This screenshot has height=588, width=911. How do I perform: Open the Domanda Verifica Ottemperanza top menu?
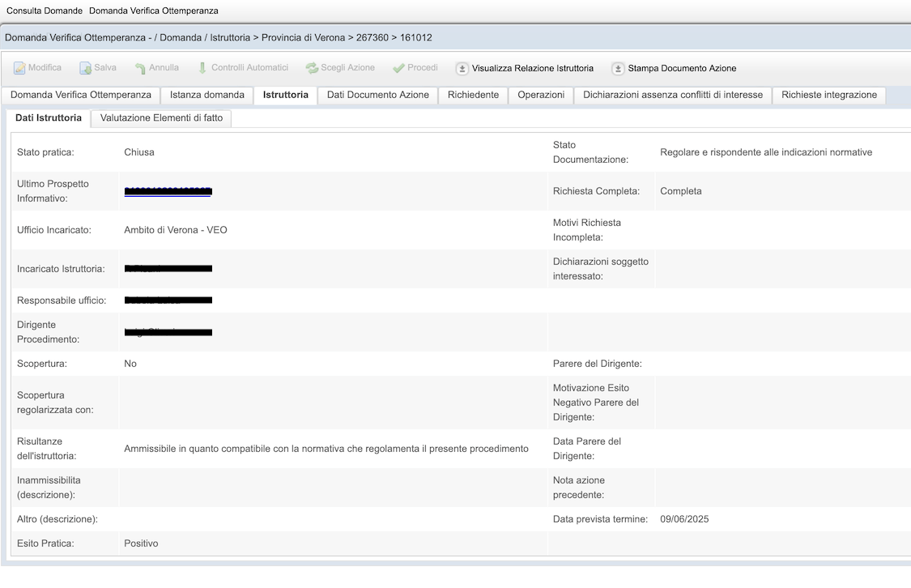pos(153,11)
